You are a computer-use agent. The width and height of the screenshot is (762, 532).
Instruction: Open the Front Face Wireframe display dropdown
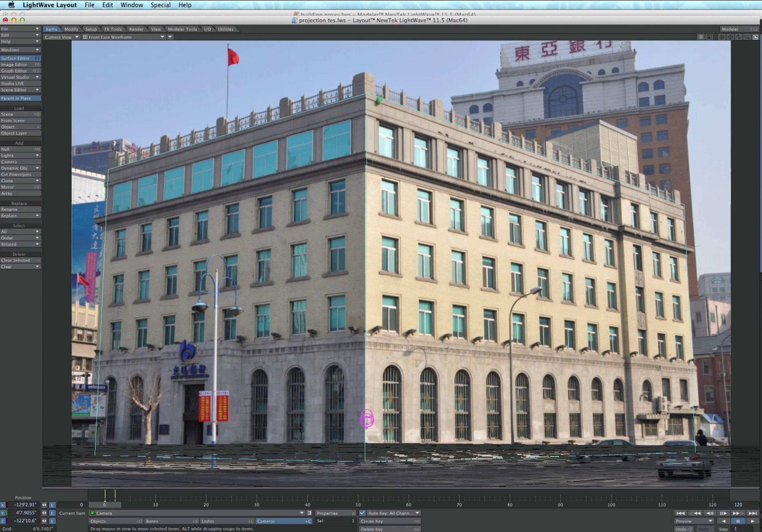124,37
